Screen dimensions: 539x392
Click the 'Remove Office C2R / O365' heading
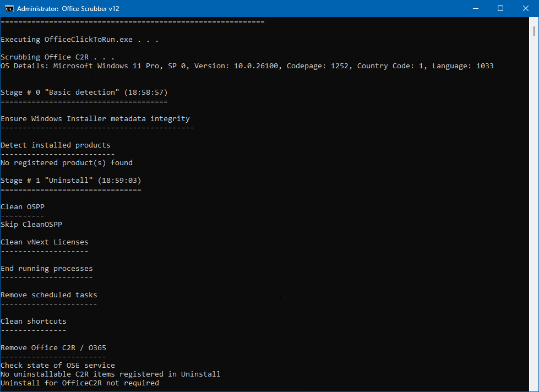click(53, 348)
